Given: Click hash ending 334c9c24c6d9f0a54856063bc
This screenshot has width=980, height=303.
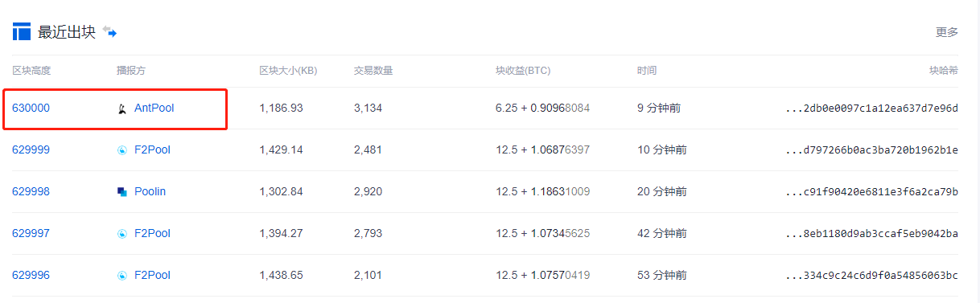Looking at the screenshot, I should pyautogui.click(x=871, y=275).
